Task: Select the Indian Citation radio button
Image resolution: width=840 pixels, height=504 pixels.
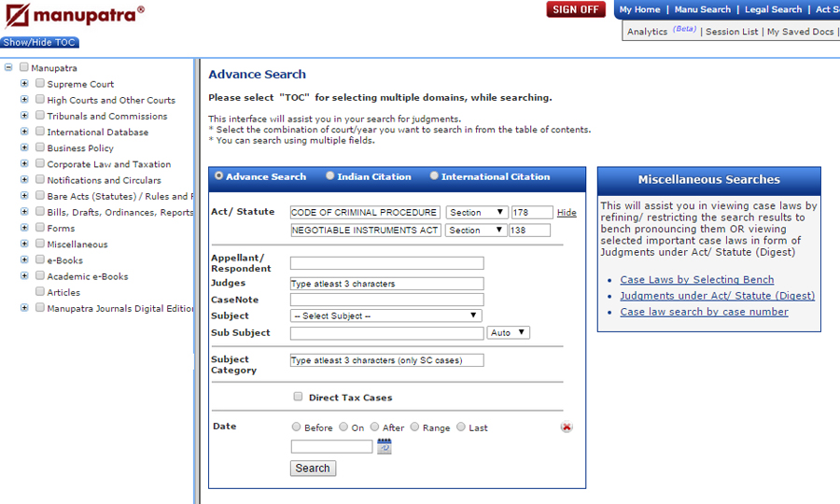Action: click(x=330, y=175)
